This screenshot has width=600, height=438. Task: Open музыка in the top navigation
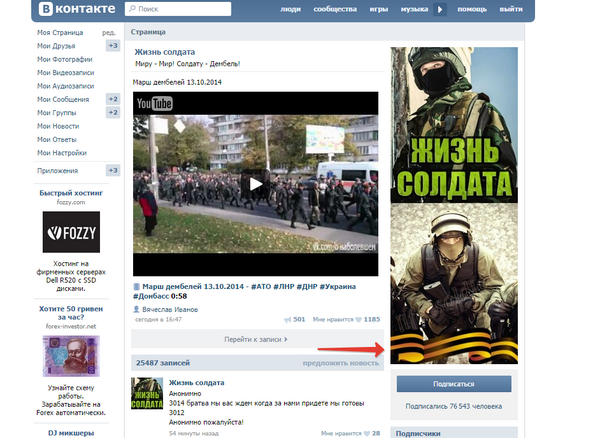[x=415, y=10]
